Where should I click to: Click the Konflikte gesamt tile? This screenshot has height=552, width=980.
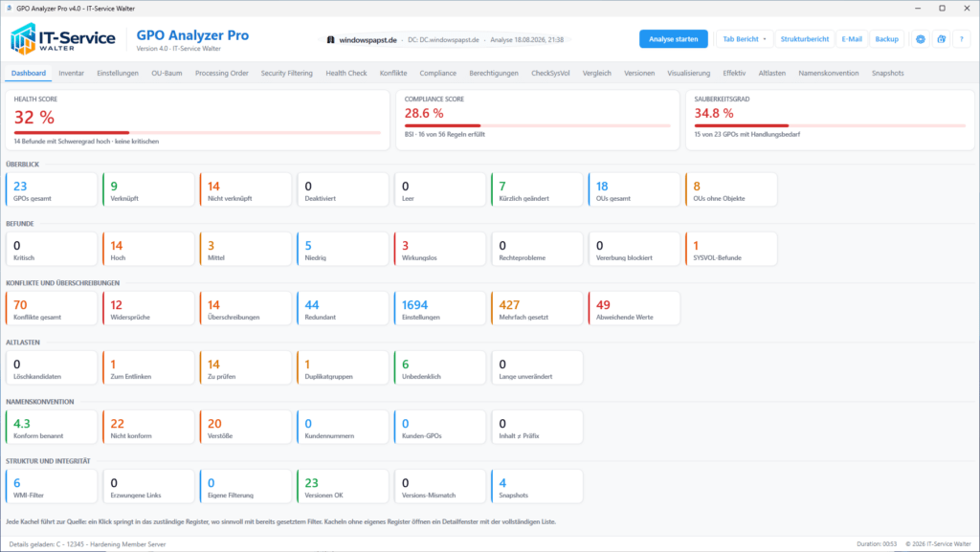52,308
